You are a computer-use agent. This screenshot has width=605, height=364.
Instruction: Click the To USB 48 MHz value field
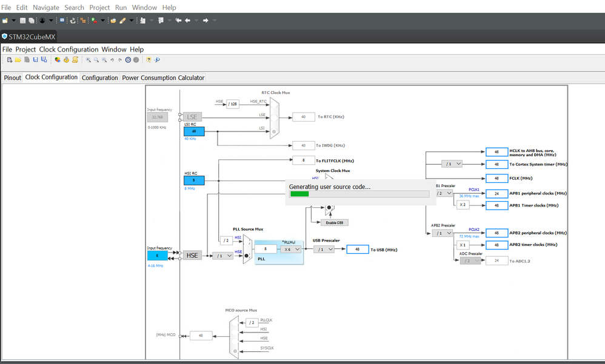(357, 249)
